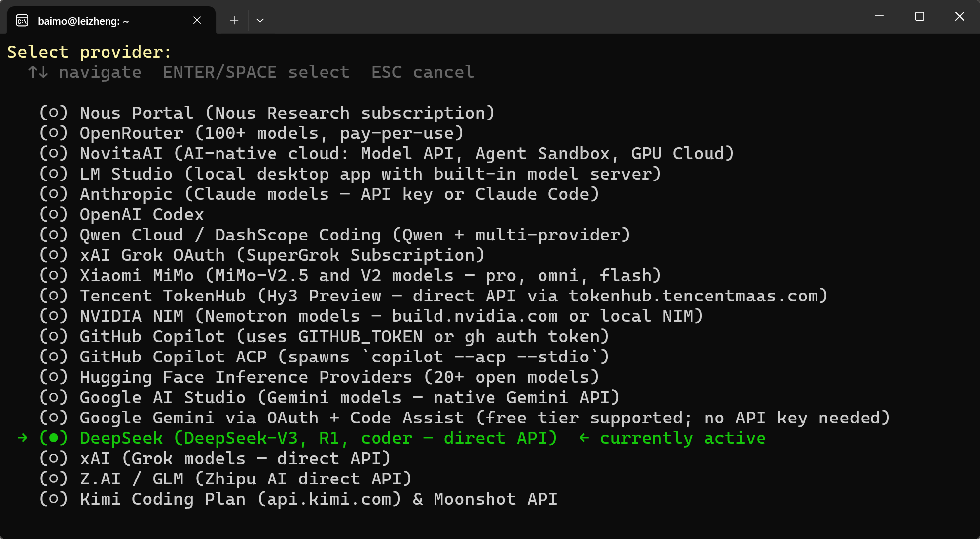Open a new terminal tab with plus icon
Viewport: 980px width, 539px height.
pos(234,20)
